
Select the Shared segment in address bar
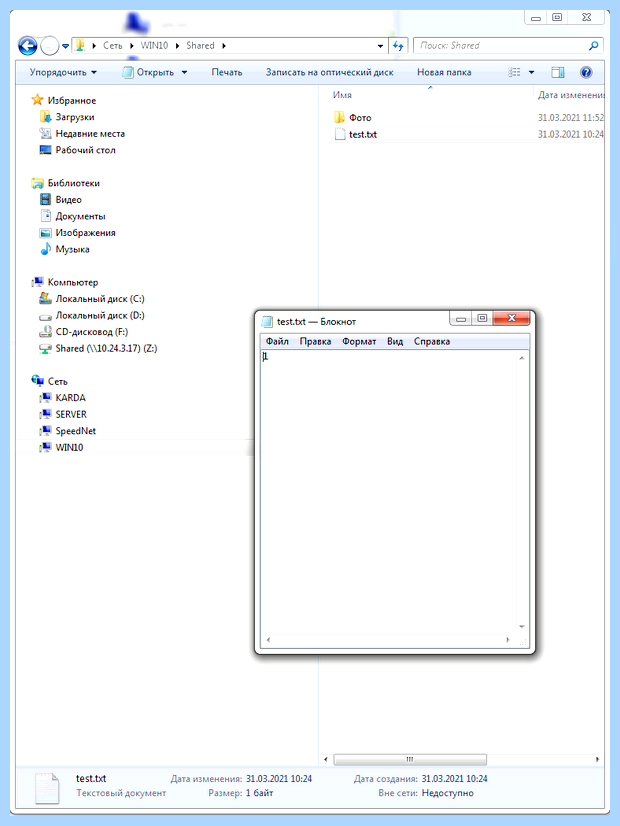click(200, 46)
